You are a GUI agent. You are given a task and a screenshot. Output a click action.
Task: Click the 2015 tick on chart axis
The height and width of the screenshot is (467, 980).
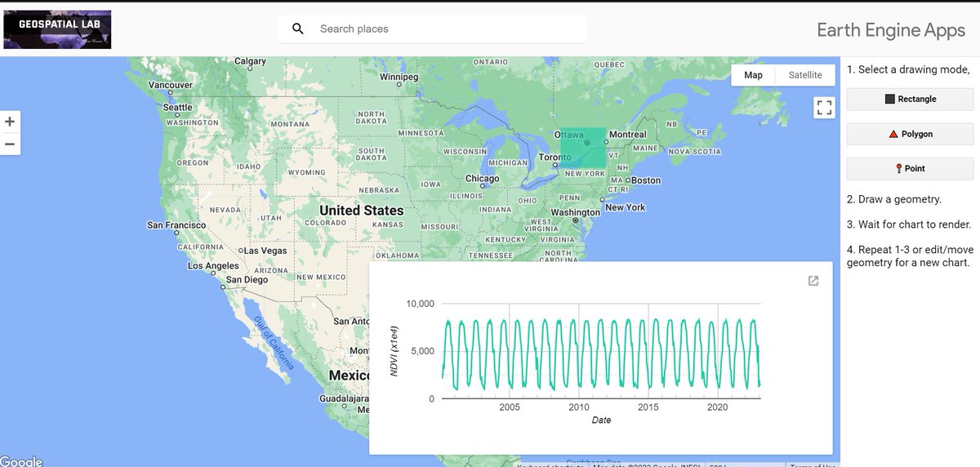click(648, 407)
